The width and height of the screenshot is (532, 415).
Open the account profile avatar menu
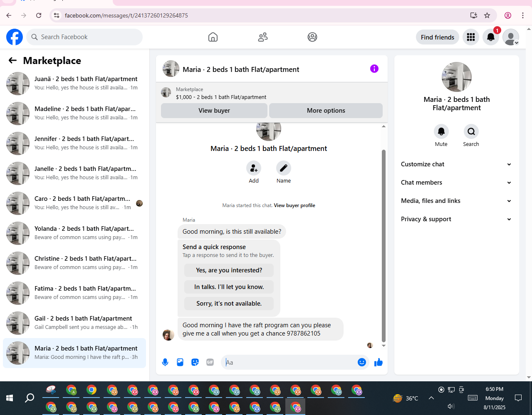(x=511, y=37)
